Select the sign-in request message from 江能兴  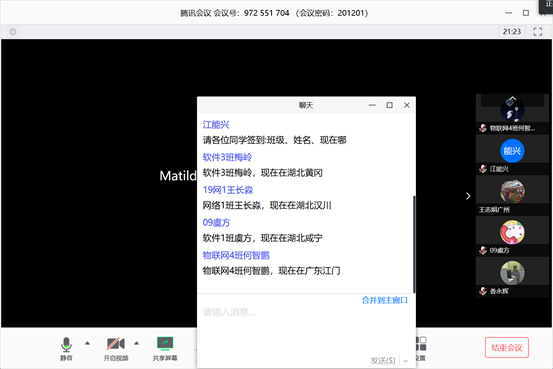point(274,140)
